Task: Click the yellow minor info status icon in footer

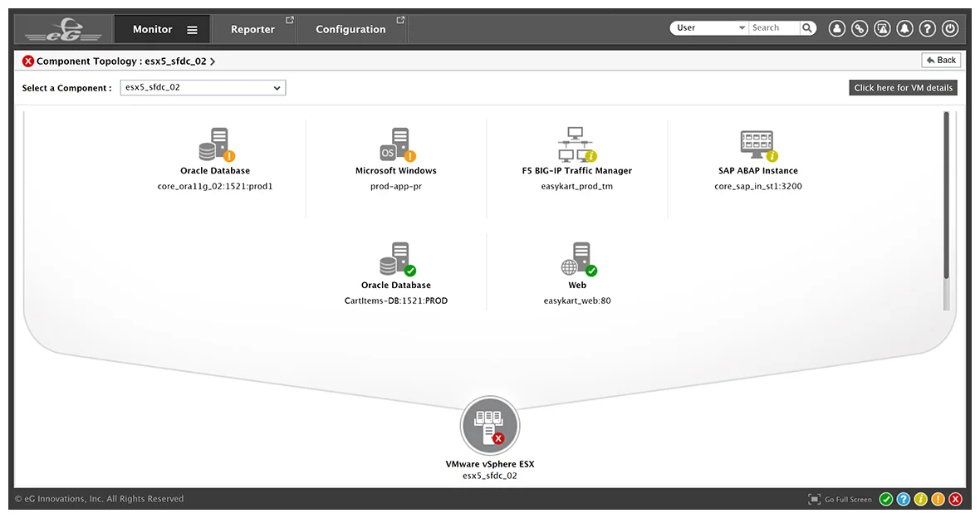Action: (x=921, y=499)
